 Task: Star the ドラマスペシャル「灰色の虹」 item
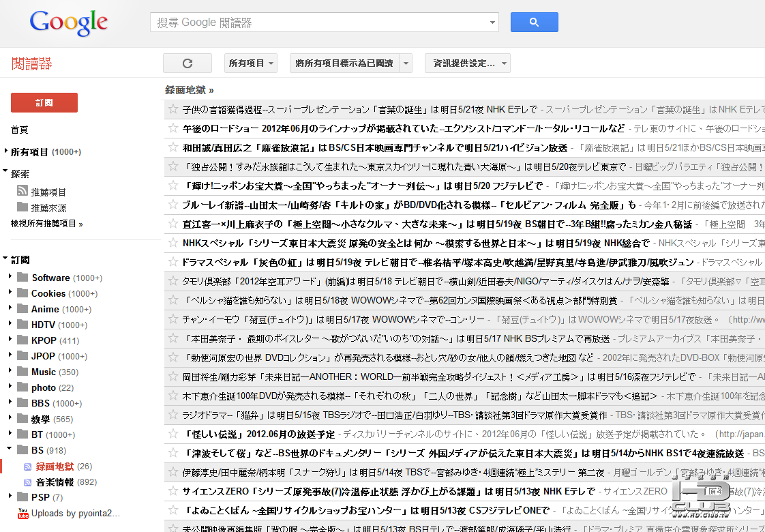[x=172, y=261]
